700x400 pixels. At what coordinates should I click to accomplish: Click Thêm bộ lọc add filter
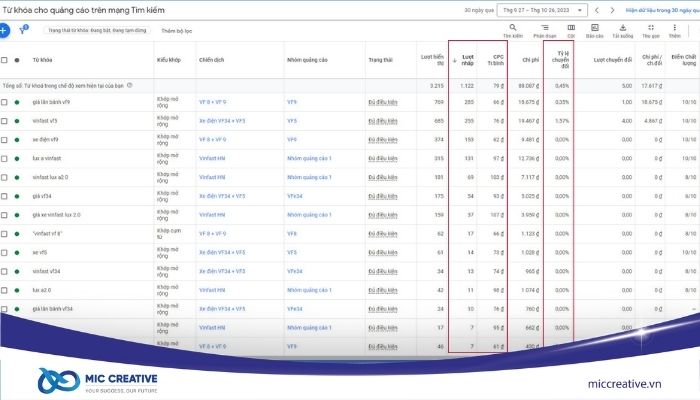pyautogui.click(x=176, y=31)
